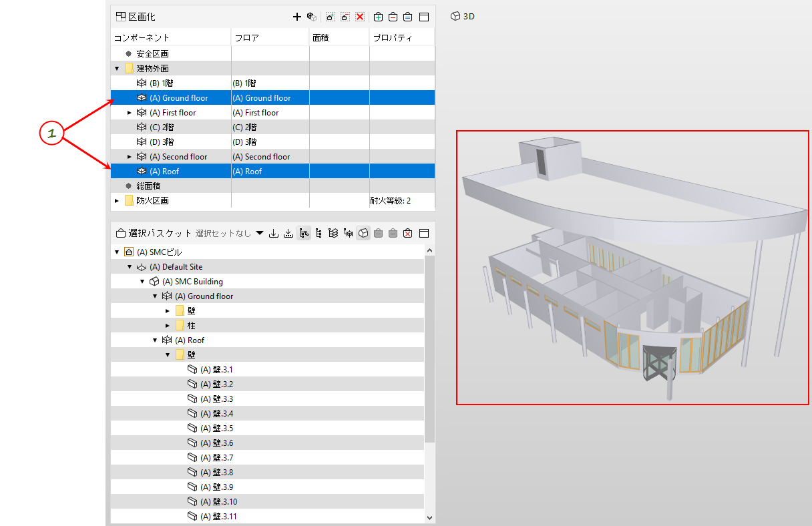
Task: Click the plus icon to add a compartment
Action: tap(297, 17)
